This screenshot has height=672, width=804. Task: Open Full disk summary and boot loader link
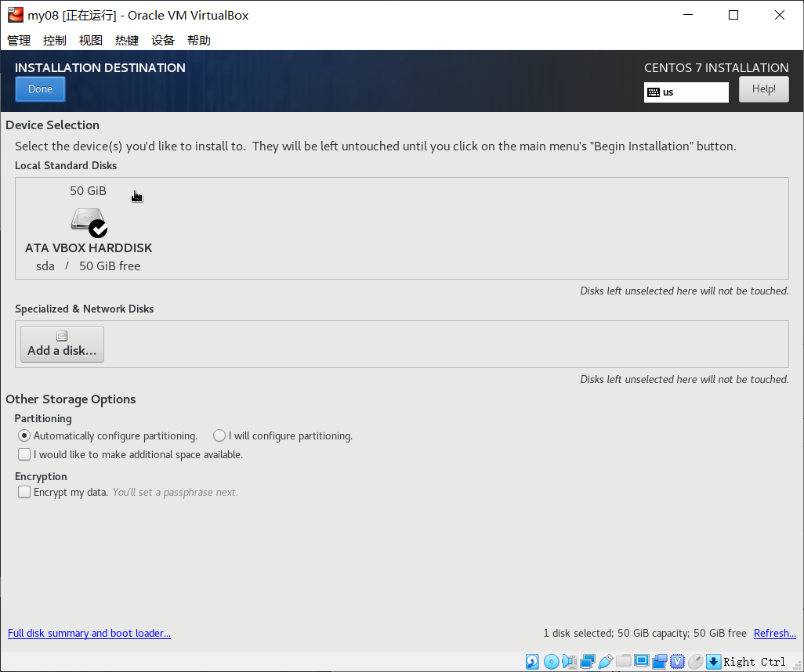point(89,633)
